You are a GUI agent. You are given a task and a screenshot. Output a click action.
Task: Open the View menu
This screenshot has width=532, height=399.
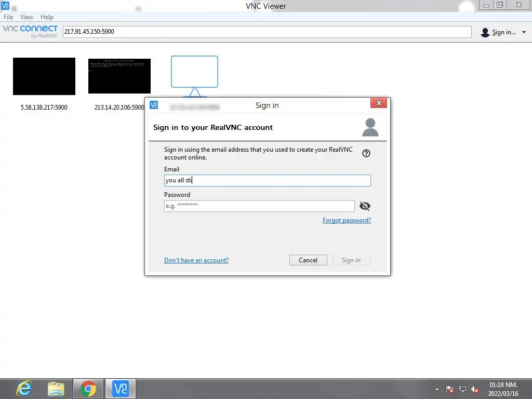(26, 17)
